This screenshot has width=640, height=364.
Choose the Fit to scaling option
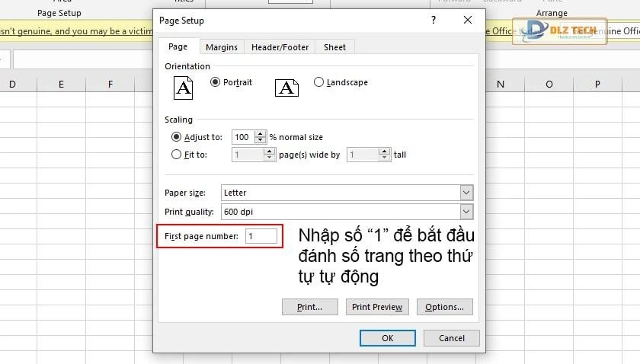[x=176, y=155]
